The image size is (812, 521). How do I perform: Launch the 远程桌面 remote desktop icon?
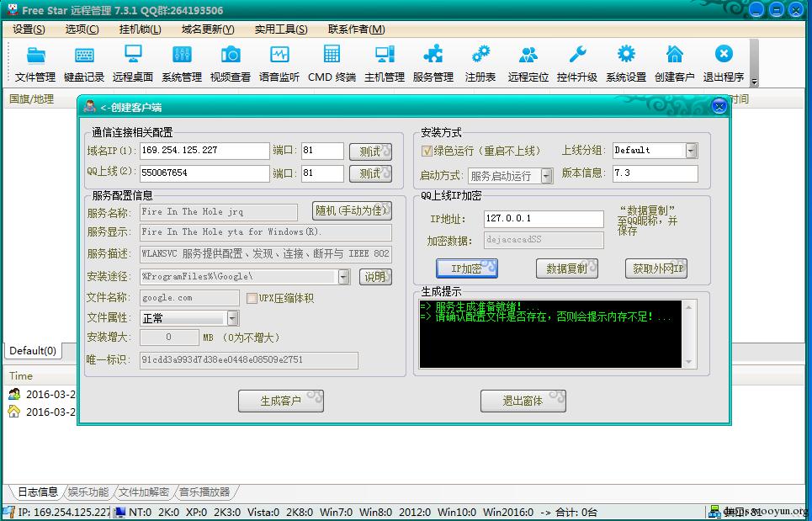[x=133, y=63]
